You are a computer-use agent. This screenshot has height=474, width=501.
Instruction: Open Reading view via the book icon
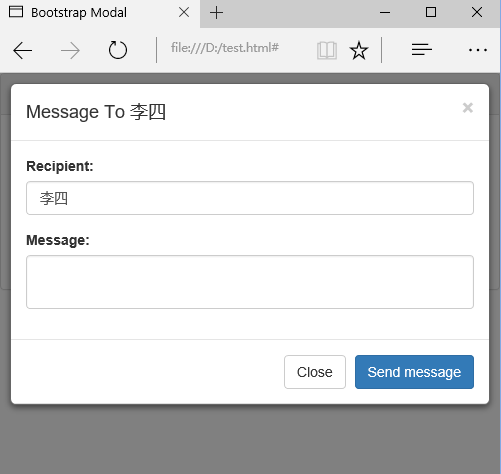click(x=327, y=50)
